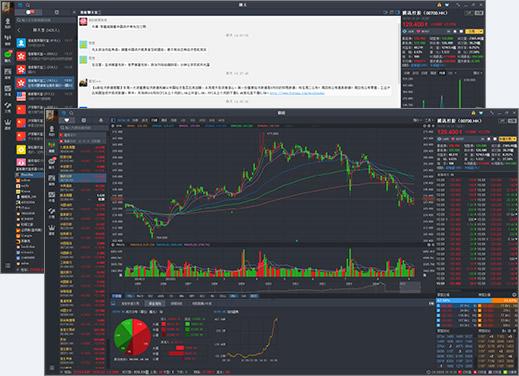Click the chat bubble icon with red badge in front sidebar
519x376 pixels.
tap(52, 162)
